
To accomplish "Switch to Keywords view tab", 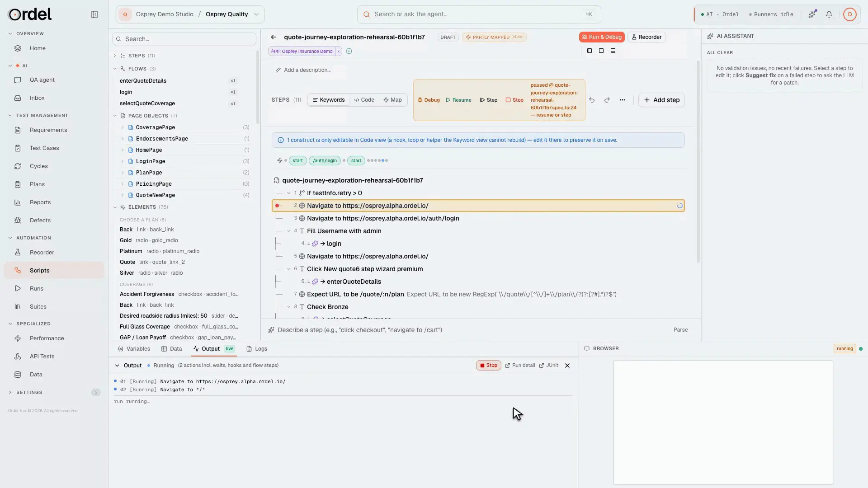I will click(x=329, y=100).
